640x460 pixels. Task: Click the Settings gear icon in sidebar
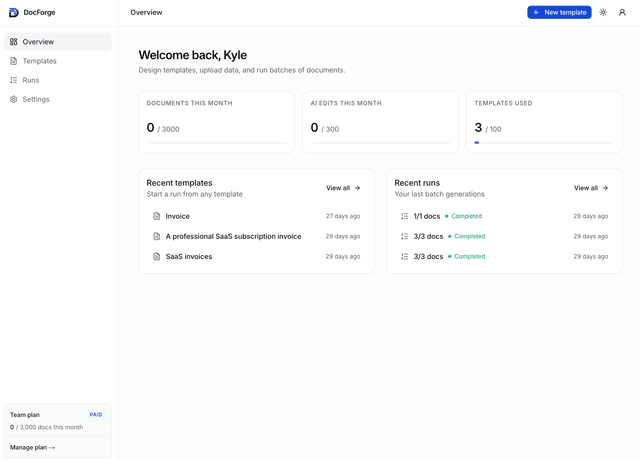point(13,99)
